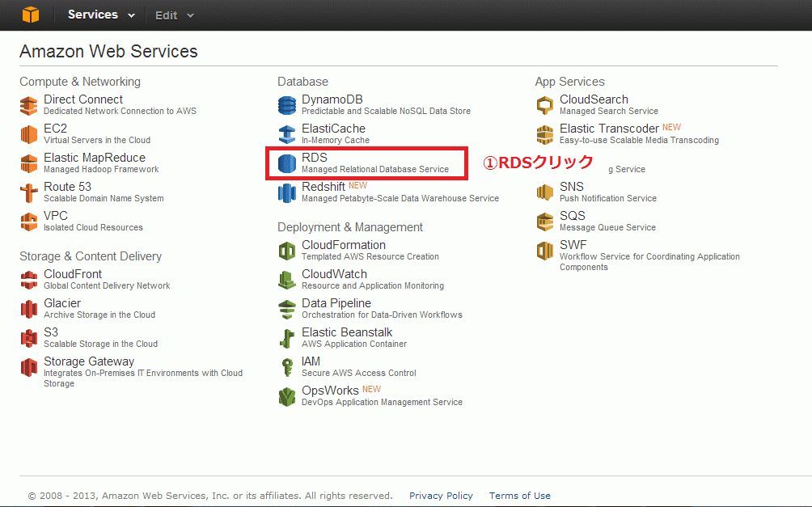The width and height of the screenshot is (812, 507).
Task: Click the SWF service icon
Action: pyautogui.click(x=545, y=251)
